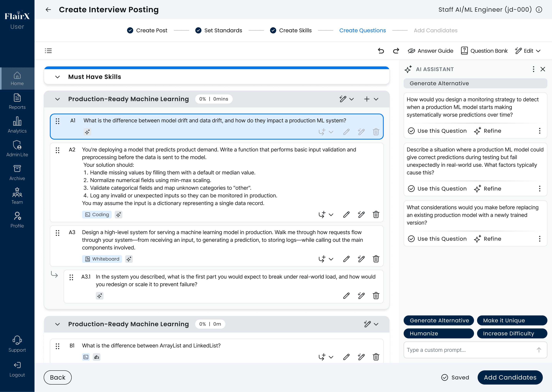Collapse the Must Have Skills section
Screen dimensions: 552x392
coord(58,77)
